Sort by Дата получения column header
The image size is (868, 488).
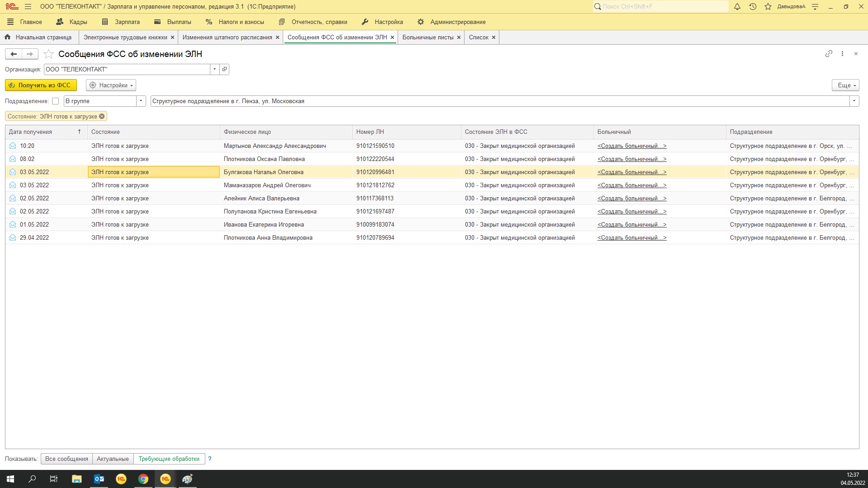46,132
